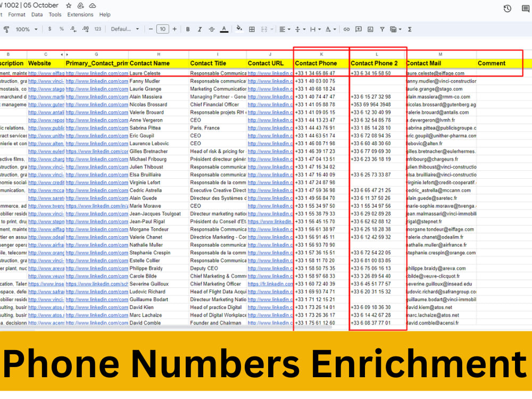532x399 pixels.
Task: Select column M header
Action: click(x=440, y=54)
